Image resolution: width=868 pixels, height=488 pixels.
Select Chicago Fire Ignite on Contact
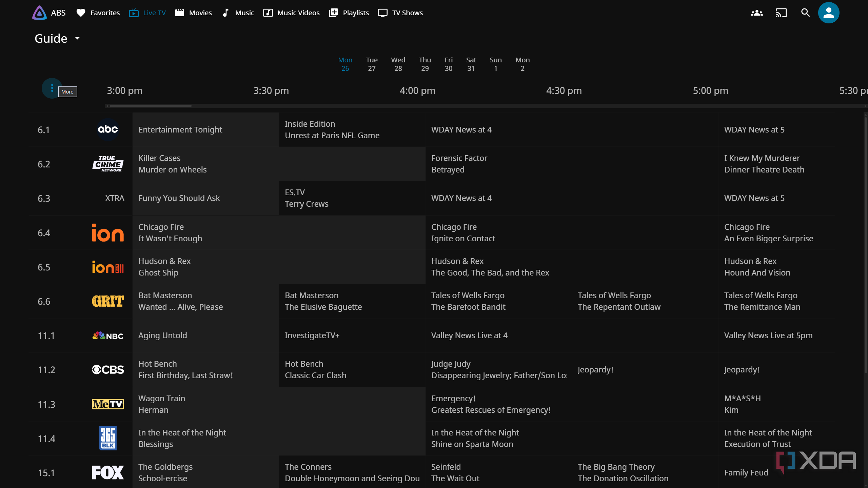(x=572, y=233)
